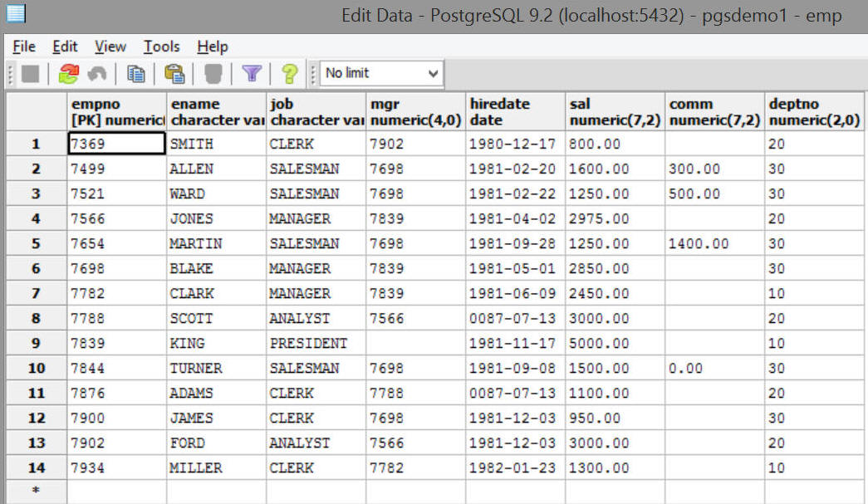This screenshot has width=868, height=504.
Task: Click the sal column header
Action: [x=615, y=112]
